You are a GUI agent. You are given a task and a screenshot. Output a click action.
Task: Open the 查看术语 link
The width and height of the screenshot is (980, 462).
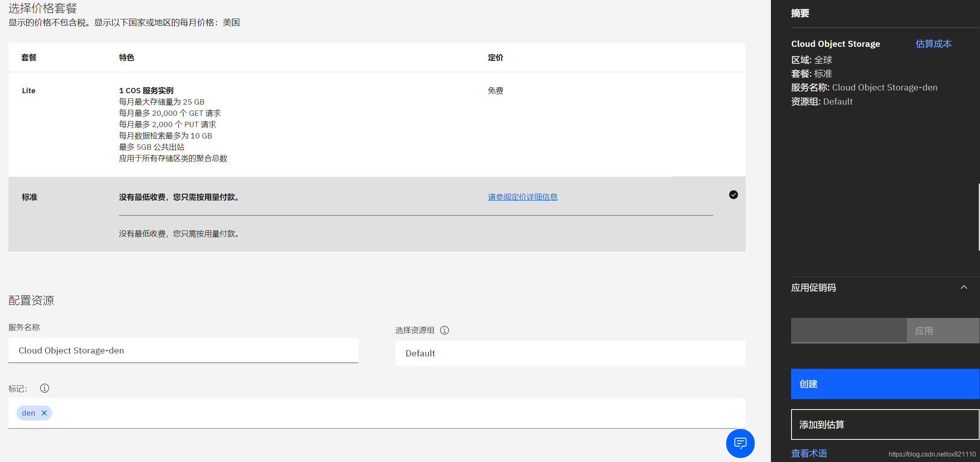click(809, 453)
